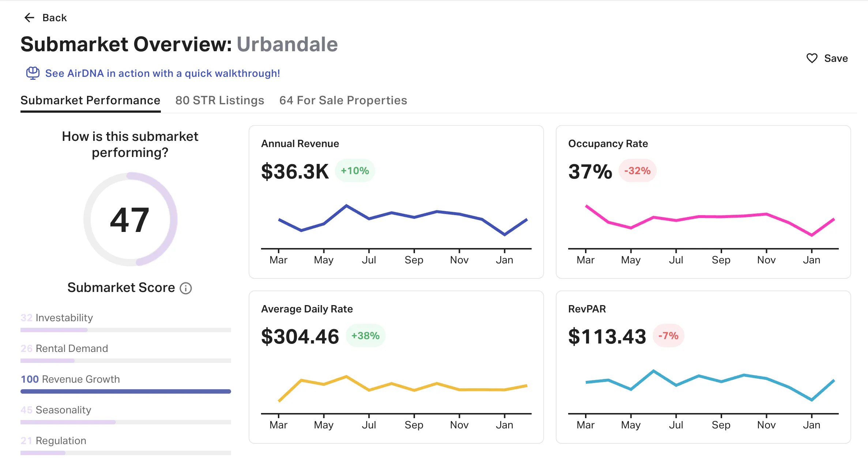Click the Rental Demand score bar
This screenshot has height=469, width=868.
pos(126,361)
